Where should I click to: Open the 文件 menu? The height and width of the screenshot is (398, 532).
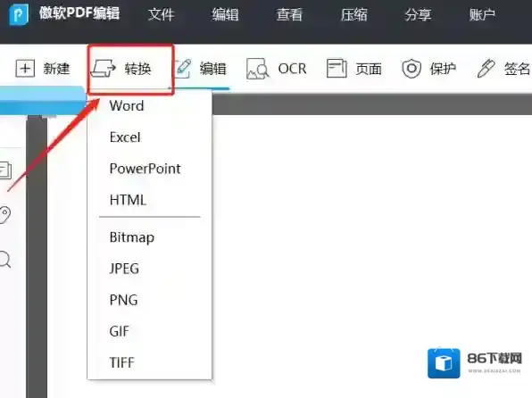coord(162,14)
